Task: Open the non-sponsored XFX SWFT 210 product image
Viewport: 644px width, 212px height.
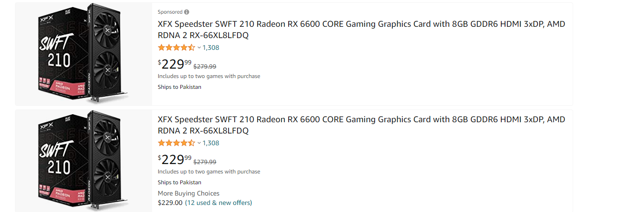Action: 84,161
